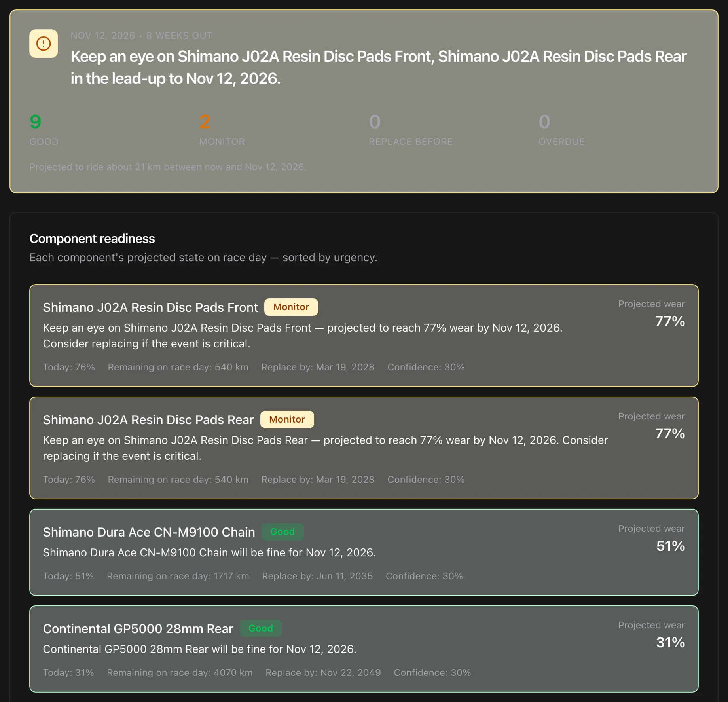Image resolution: width=728 pixels, height=702 pixels.
Task: Click Remaining on race day 4070 km
Action: point(180,673)
